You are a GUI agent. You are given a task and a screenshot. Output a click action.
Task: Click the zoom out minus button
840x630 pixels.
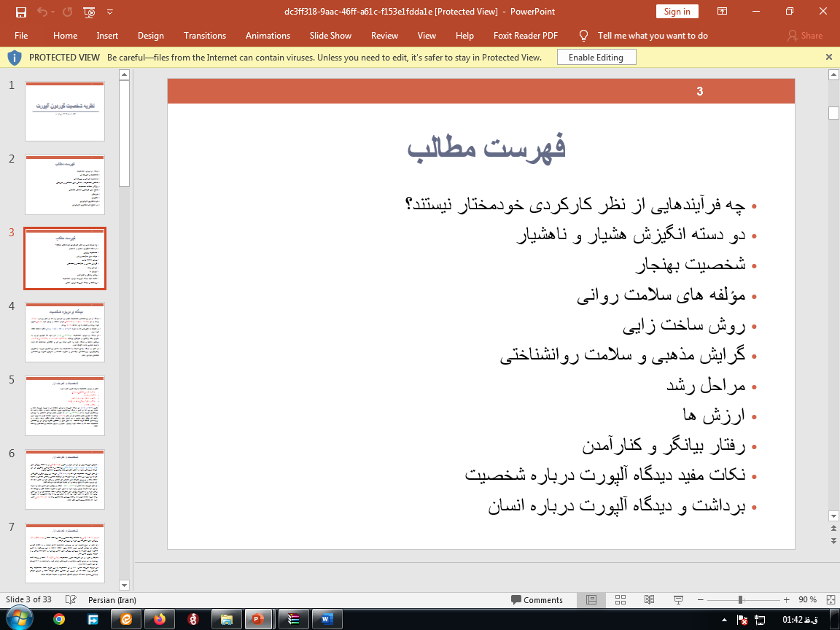coord(700,600)
